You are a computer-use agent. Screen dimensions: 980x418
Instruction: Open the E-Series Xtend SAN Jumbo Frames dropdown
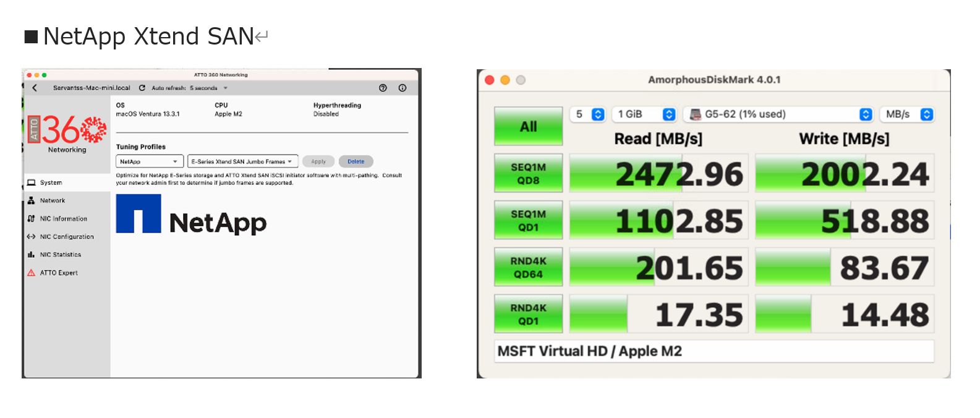point(243,161)
